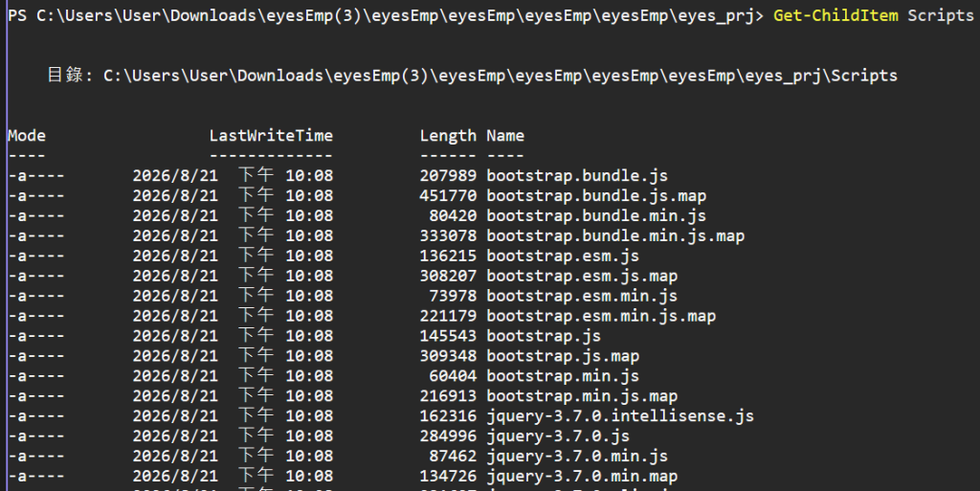980x491 pixels.
Task: Click length value 207989
Action: (x=448, y=175)
